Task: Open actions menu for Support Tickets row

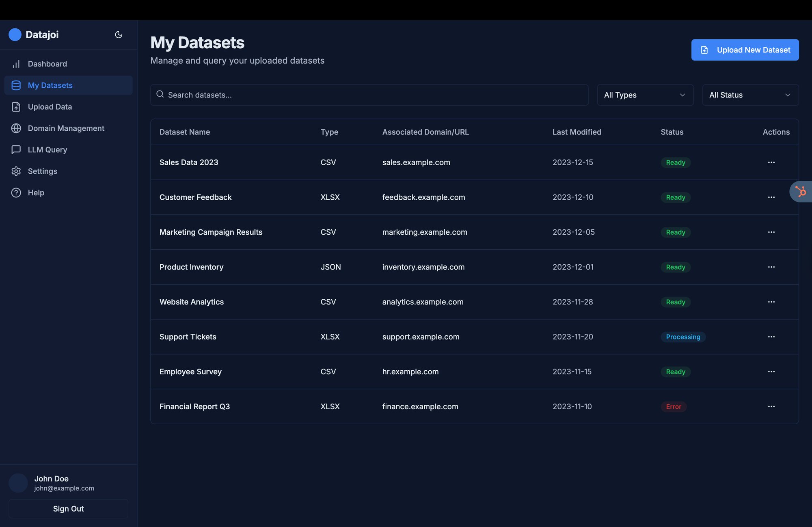Action: pyautogui.click(x=771, y=337)
